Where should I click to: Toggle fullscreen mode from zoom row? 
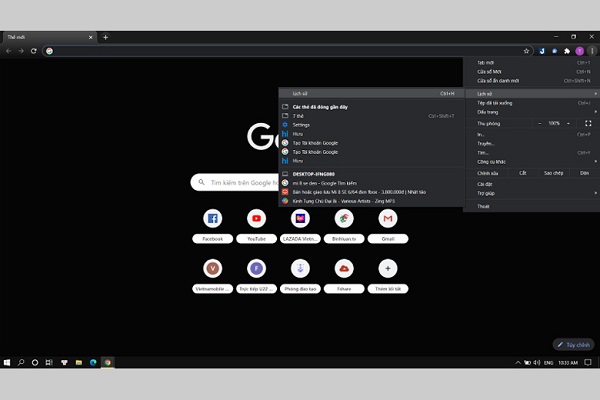[x=588, y=123]
